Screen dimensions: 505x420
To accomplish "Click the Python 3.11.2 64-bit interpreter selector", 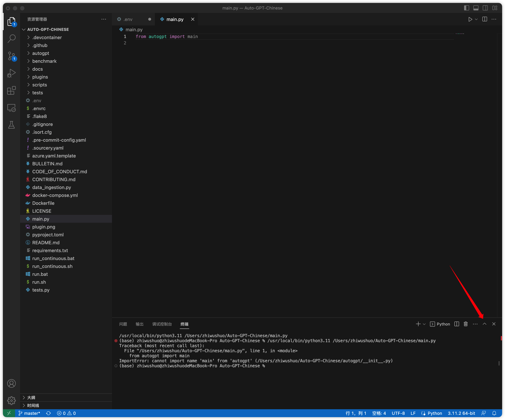I will (461, 413).
